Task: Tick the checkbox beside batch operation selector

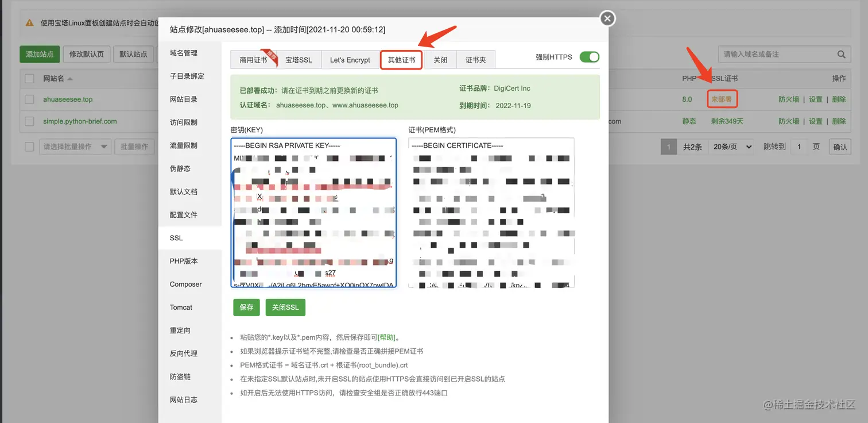Action: click(x=29, y=147)
